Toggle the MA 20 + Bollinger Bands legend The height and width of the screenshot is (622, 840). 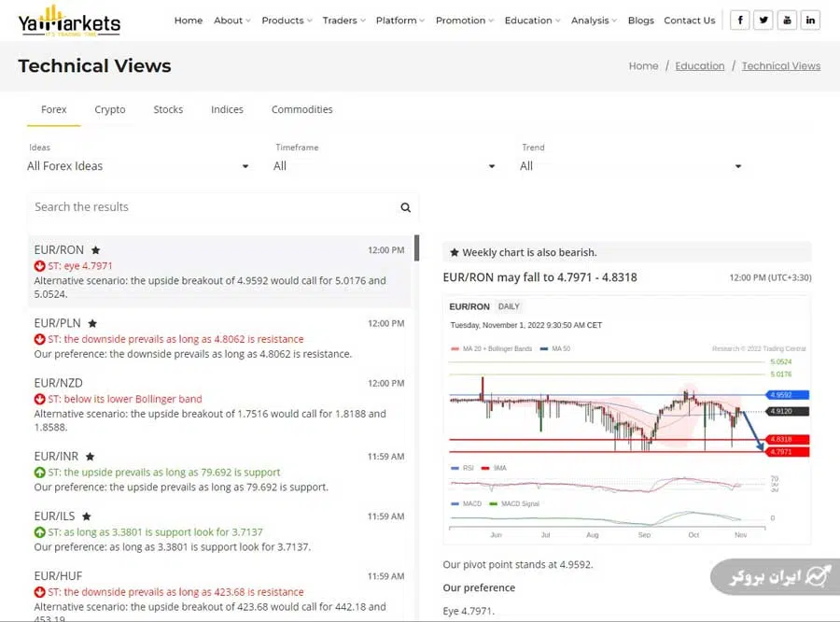(496, 346)
